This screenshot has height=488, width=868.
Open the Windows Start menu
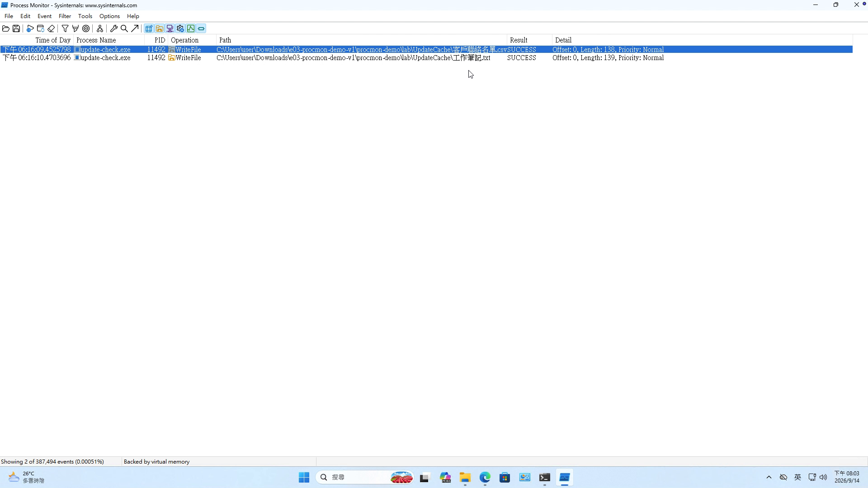coord(304,478)
